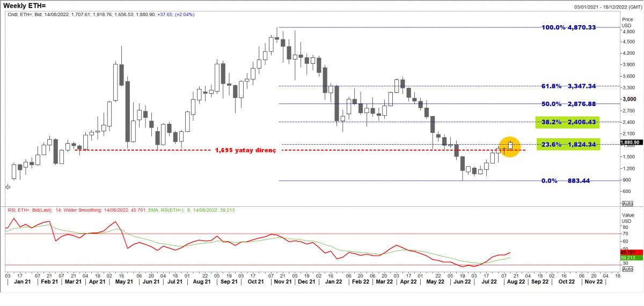Click the green 39.213 EMA value tag
The height and width of the screenshot is (306, 644).
coord(627,258)
